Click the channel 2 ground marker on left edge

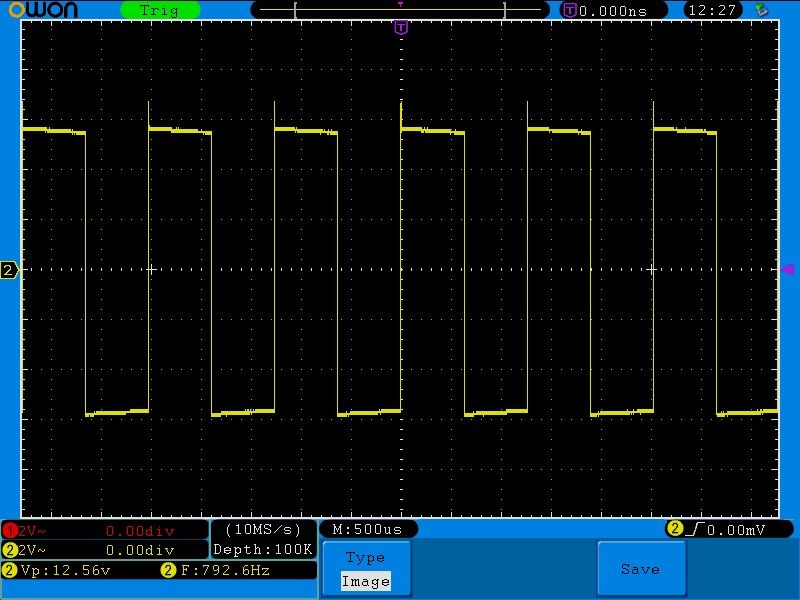9,270
